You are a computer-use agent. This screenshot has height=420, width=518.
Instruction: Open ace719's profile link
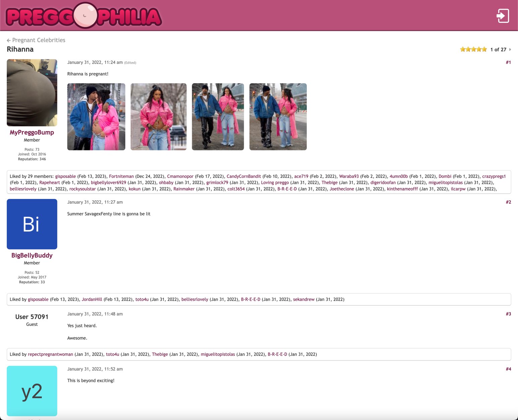point(301,176)
